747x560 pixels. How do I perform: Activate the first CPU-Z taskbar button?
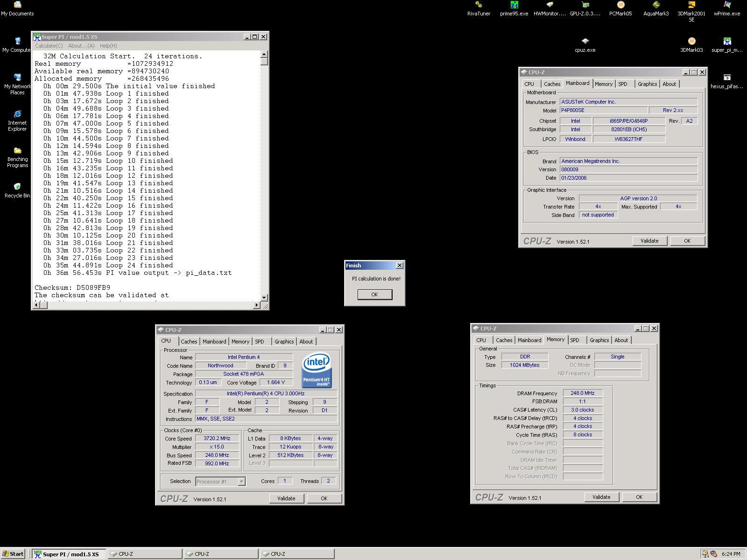click(x=145, y=554)
